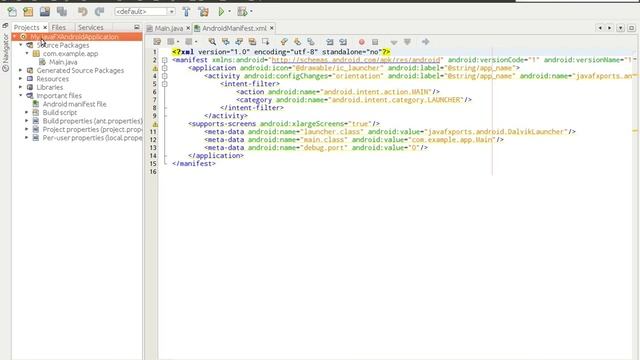Click the New Project toolbar icon

28,12
